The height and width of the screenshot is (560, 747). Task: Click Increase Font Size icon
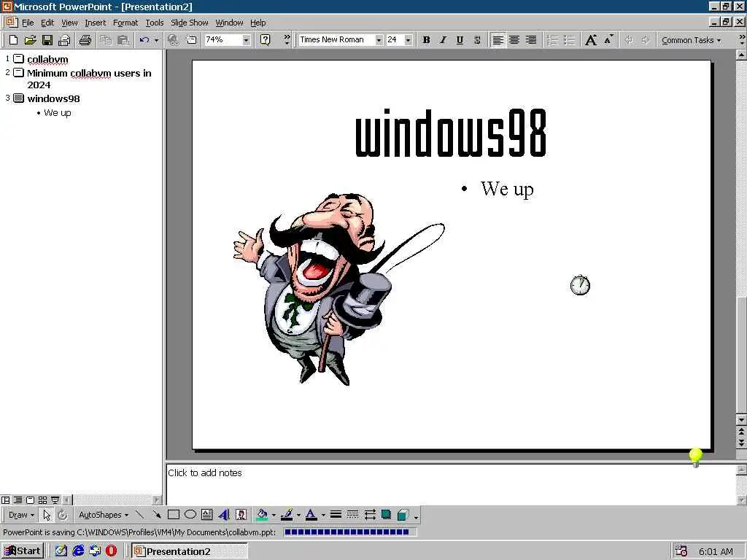tap(591, 40)
